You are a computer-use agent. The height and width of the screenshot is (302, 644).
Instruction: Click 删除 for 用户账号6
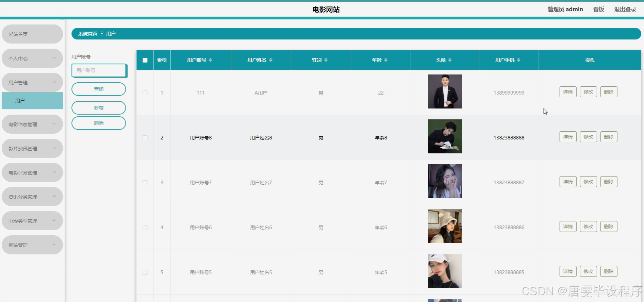coord(609,227)
